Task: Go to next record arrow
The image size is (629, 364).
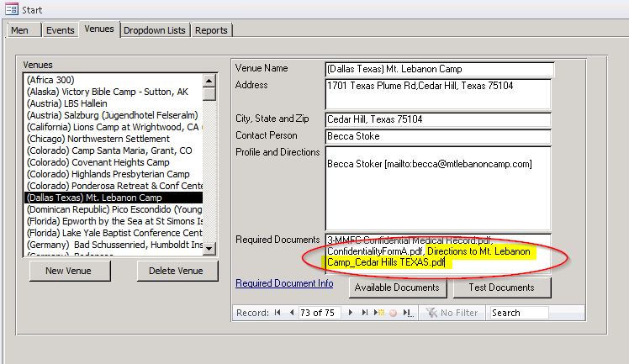Action: [x=350, y=313]
